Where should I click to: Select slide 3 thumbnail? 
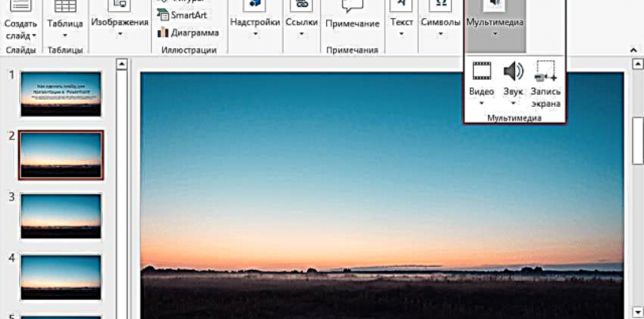61,216
